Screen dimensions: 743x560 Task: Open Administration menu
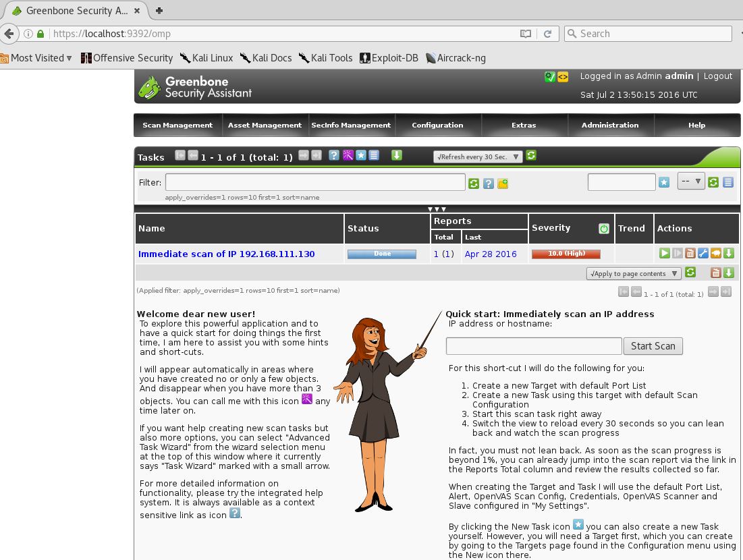point(610,125)
